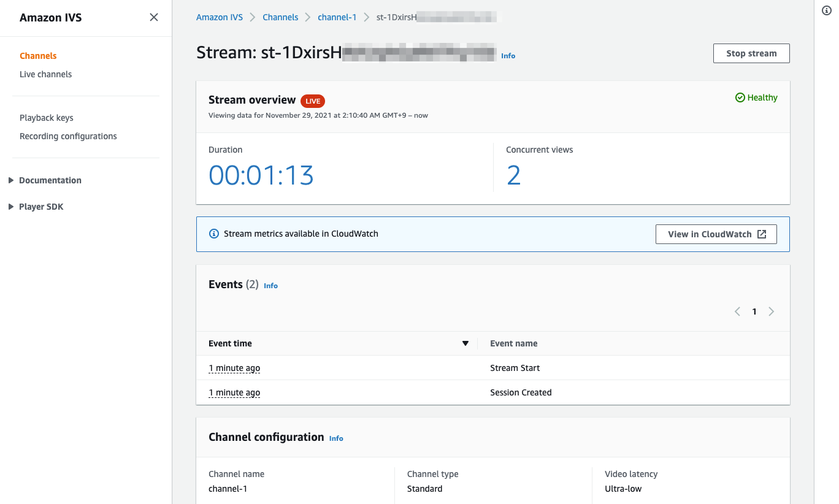Screen dimensions: 839x504
Task: Click the duration value 00:01:13
Action: pos(261,175)
